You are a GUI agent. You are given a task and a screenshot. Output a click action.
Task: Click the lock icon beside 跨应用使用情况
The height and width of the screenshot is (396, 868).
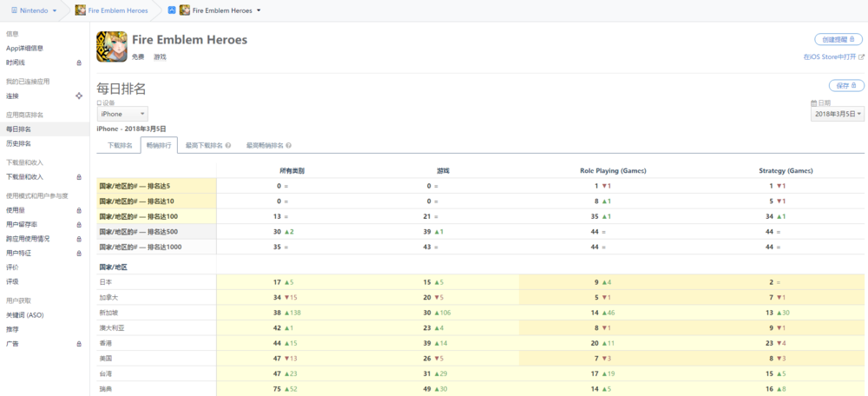pos(79,240)
